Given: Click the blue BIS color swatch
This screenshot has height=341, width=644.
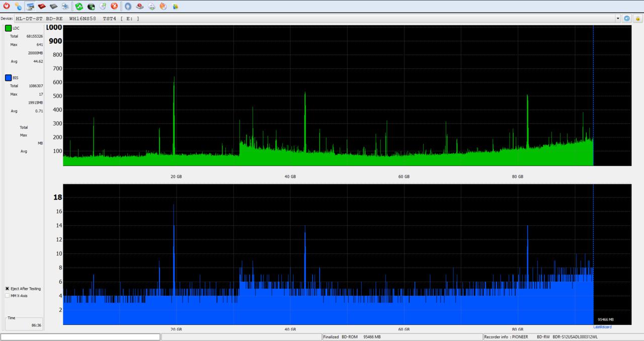Looking at the screenshot, I should pos(9,77).
